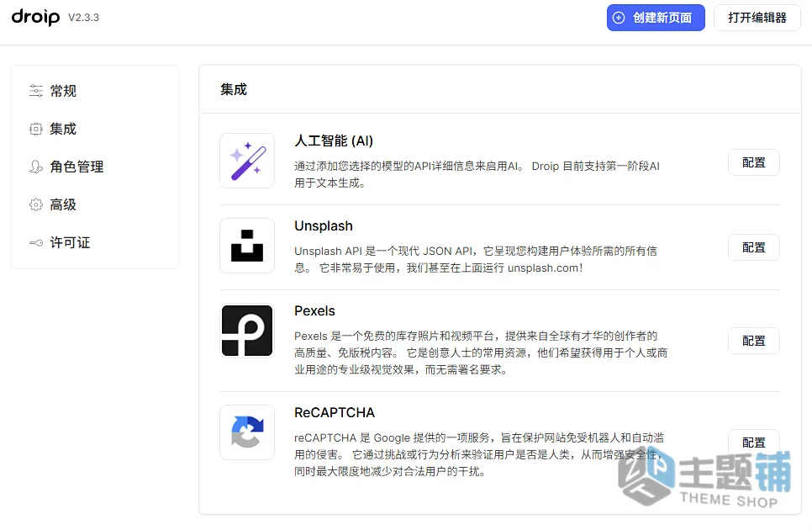Click 配置 for Unsplash
Image resolution: width=812 pixels, height=530 pixels.
pos(753,247)
